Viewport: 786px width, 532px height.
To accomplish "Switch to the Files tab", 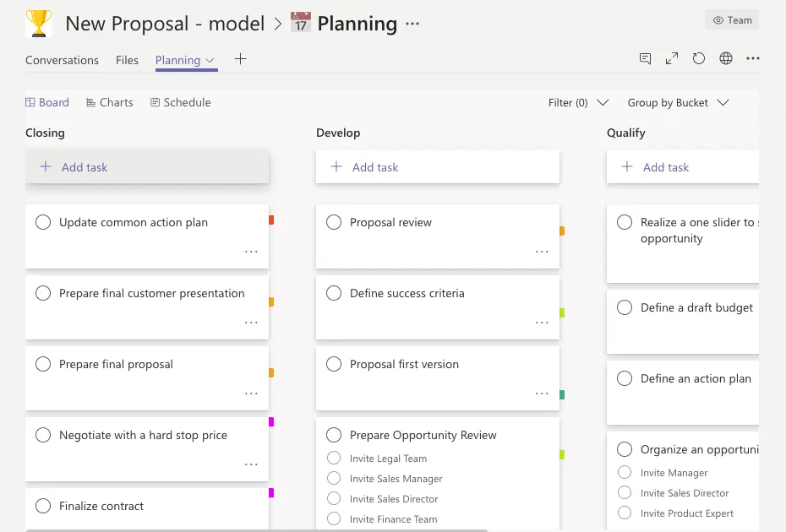I will tap(127, 60).
